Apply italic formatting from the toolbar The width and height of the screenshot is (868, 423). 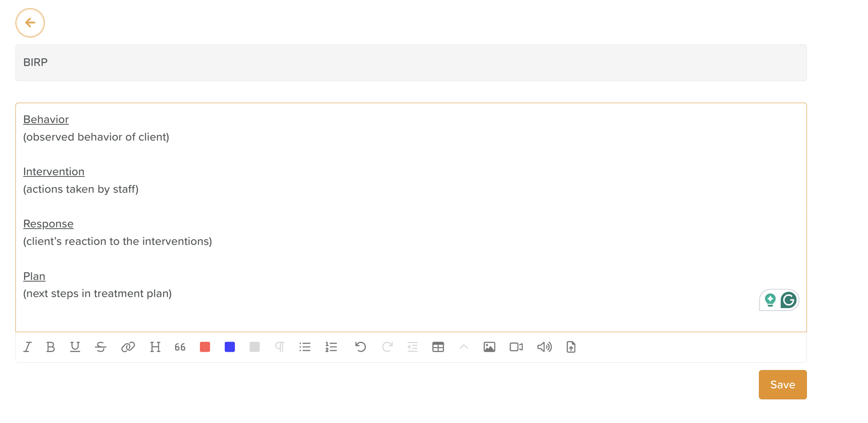[x=28, y=347]
